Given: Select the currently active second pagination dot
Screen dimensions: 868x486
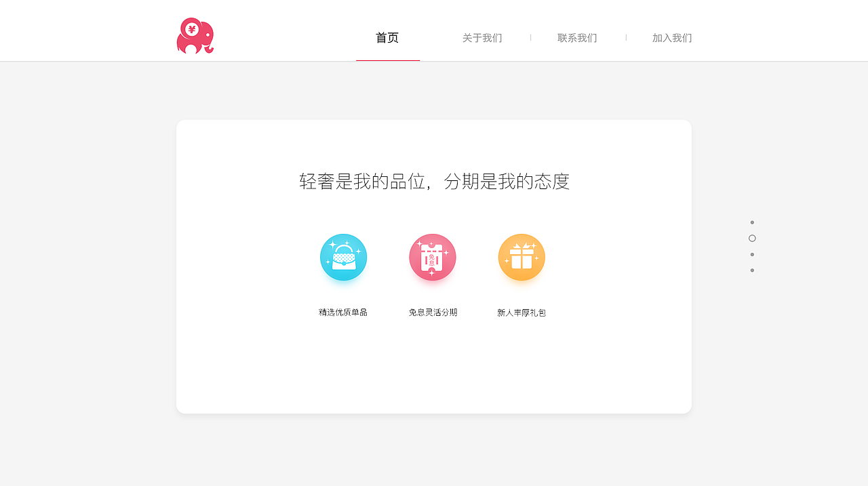Looking at the screenshot, I should click(752, 238).
